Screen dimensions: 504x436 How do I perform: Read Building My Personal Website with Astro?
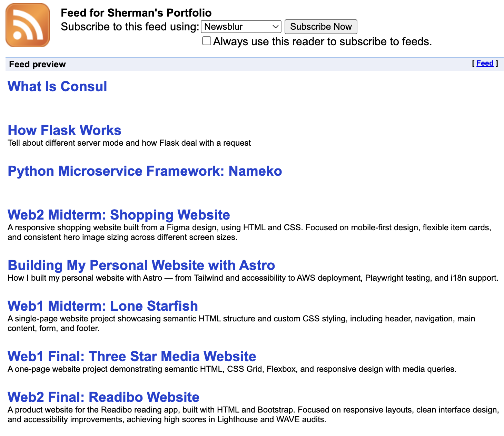(x=141, y=265)
